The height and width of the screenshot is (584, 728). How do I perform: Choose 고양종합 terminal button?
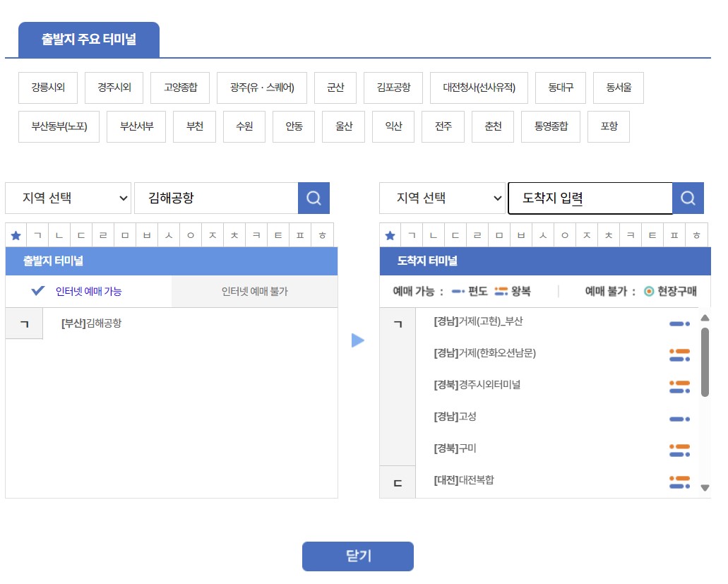click(x=180, y=88)
